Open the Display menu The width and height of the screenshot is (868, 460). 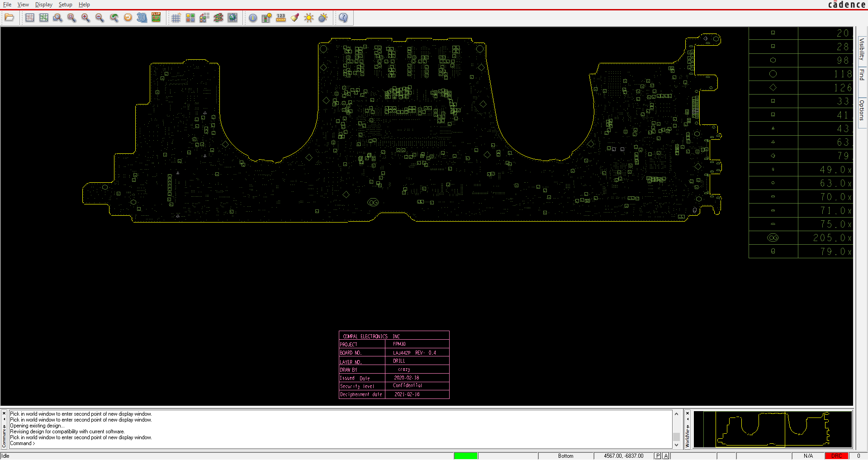43,5
